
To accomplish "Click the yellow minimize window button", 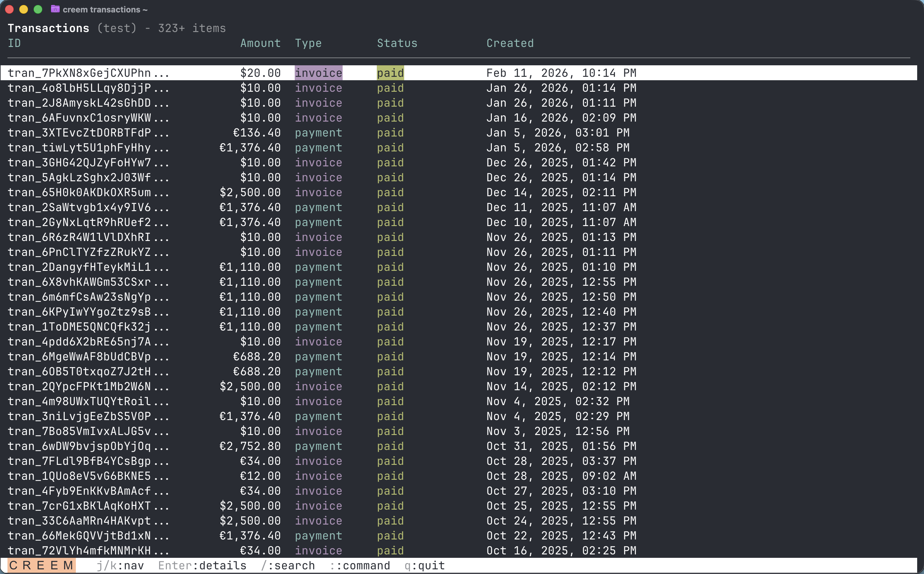I will pos(24,10).
